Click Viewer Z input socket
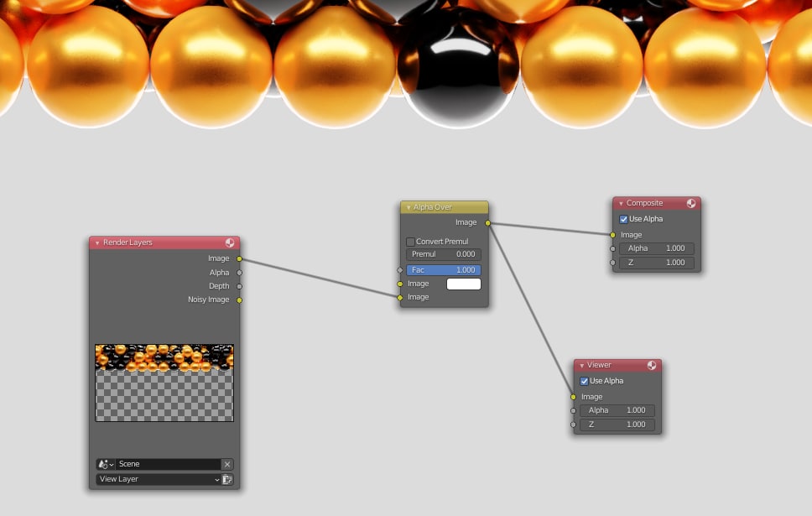 pyautogui.click(x=573, y=425)
